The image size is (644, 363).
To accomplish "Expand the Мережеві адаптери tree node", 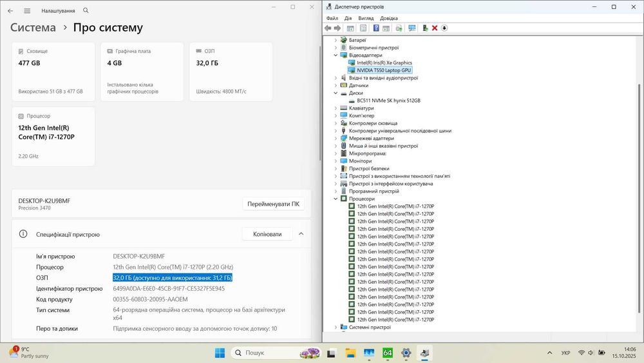I will pos(336,138).
